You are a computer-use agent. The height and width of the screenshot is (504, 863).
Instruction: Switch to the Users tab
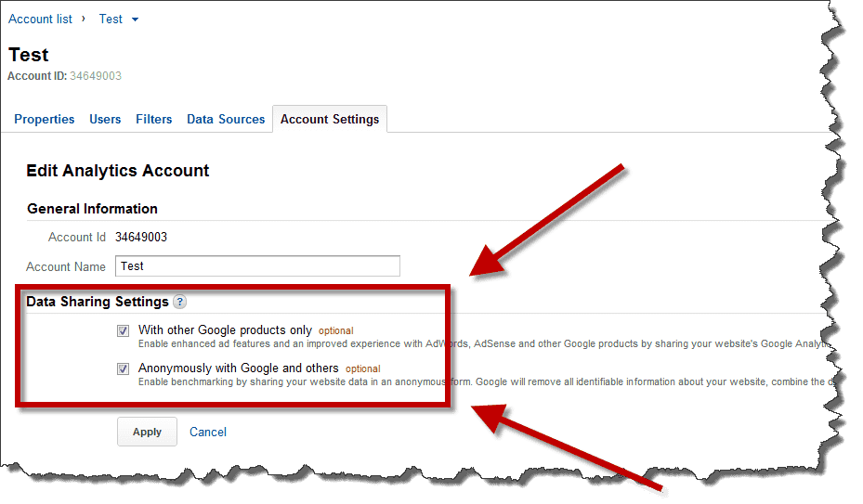pyautogui.click(x=105, y=120)
